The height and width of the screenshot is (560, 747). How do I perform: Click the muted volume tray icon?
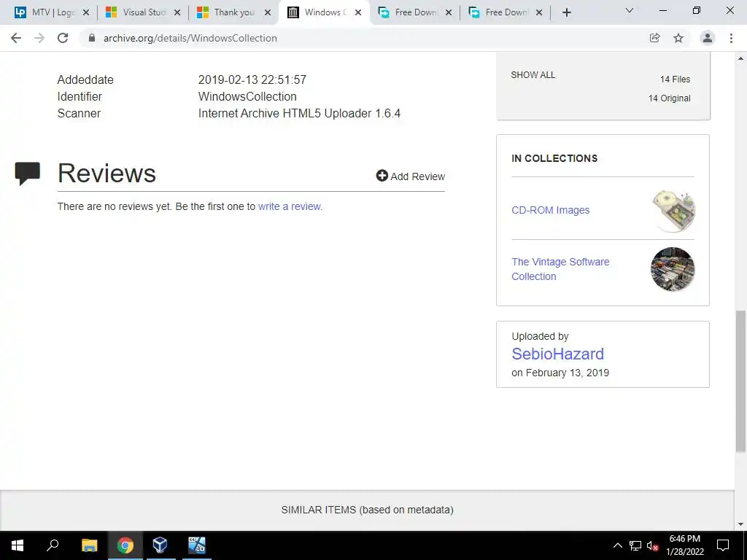click(x=652, y=545)
